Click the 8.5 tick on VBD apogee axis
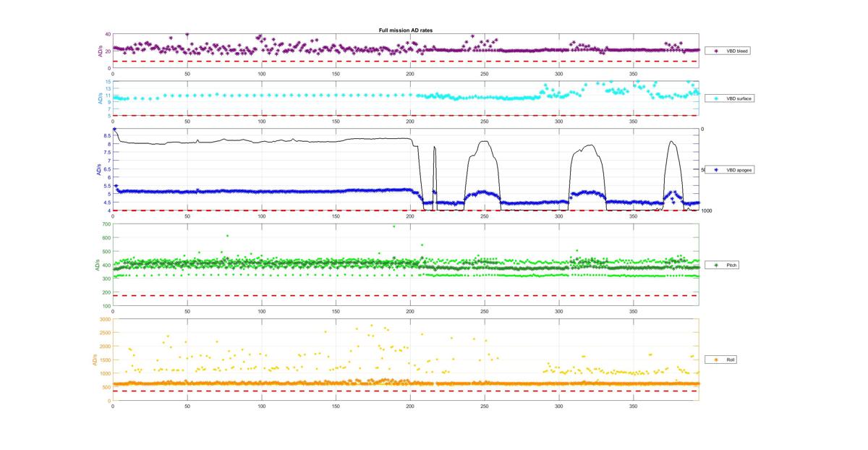868x450 pixels. point(107,136)
